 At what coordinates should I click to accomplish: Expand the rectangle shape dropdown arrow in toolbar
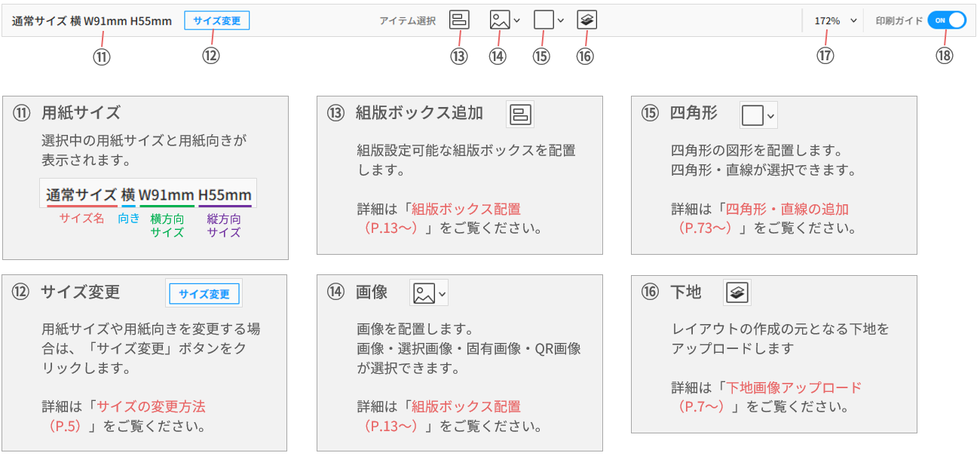click(560, 21)
